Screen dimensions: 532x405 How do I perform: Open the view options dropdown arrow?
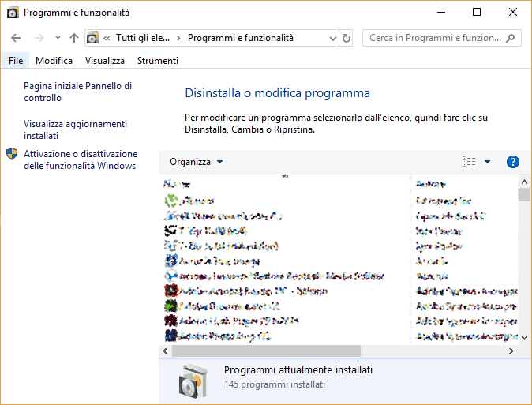[x=487, y=162]
